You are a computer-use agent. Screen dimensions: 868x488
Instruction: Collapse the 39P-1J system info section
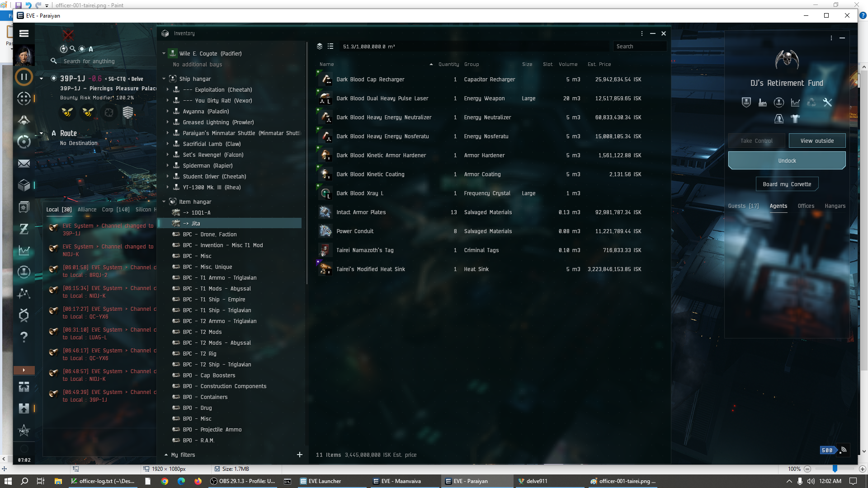point(41,79)
